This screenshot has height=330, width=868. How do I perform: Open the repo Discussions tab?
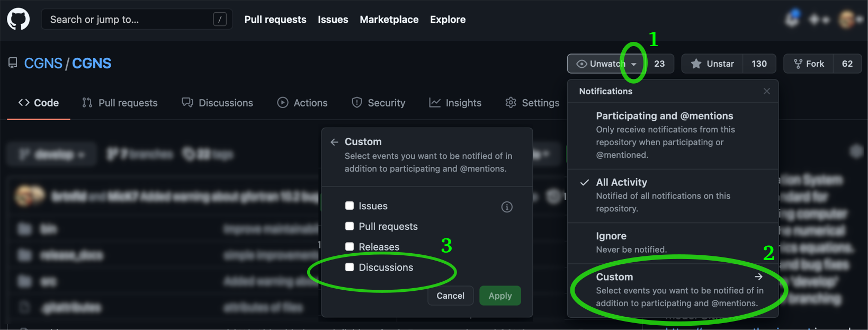tap(217, 103)
